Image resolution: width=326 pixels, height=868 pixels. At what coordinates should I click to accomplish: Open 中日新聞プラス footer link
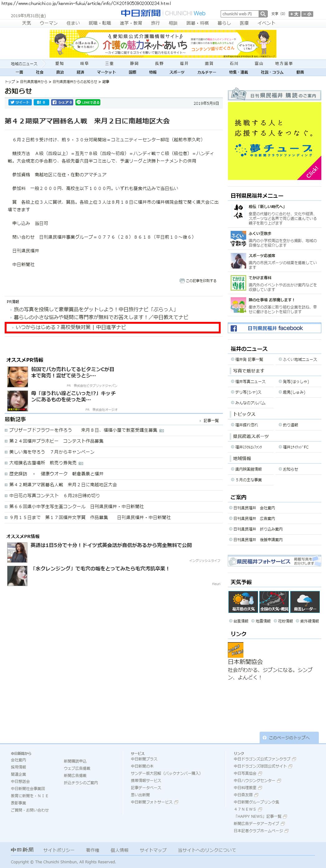click(144, 759)
